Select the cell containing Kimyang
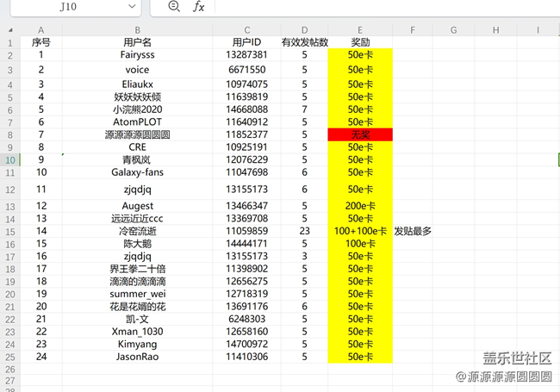The width and height of the screenshot is (560, 392). (137, 344)
